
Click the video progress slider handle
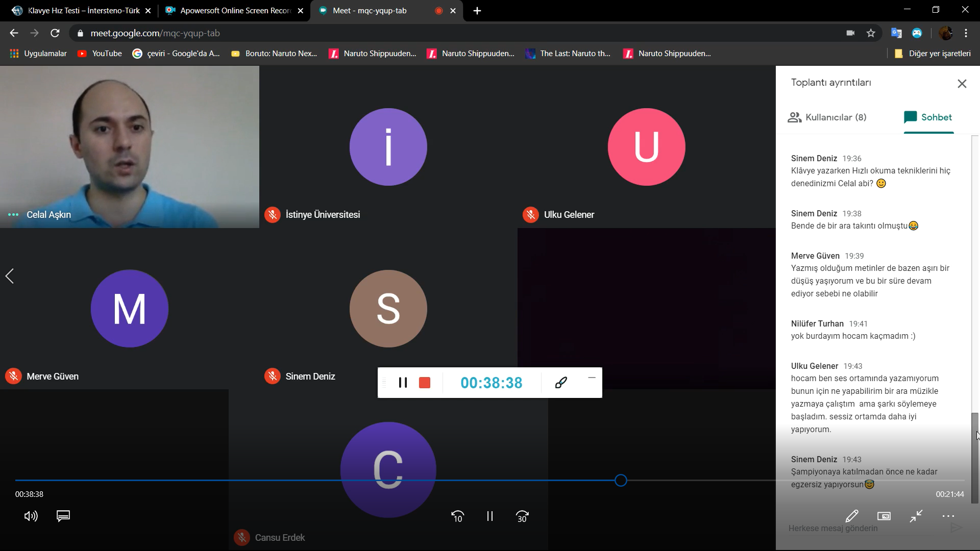(x=621, y=481)
